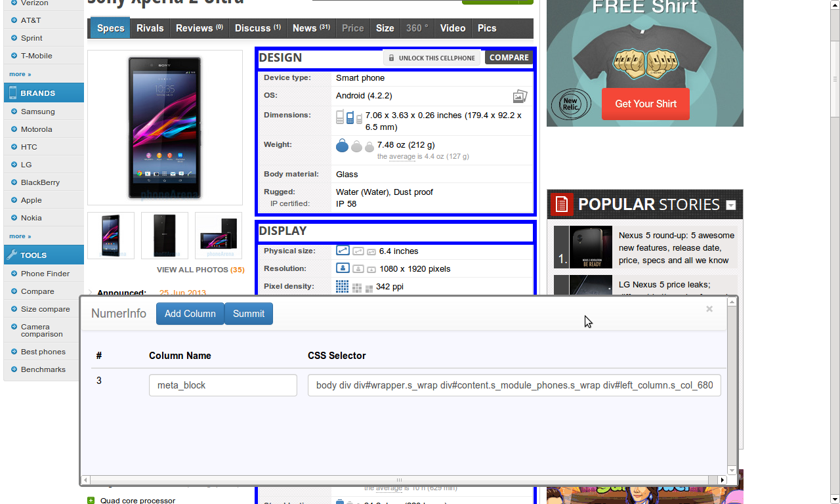
Task: Click View All Photos link
Action: (200, 270)
